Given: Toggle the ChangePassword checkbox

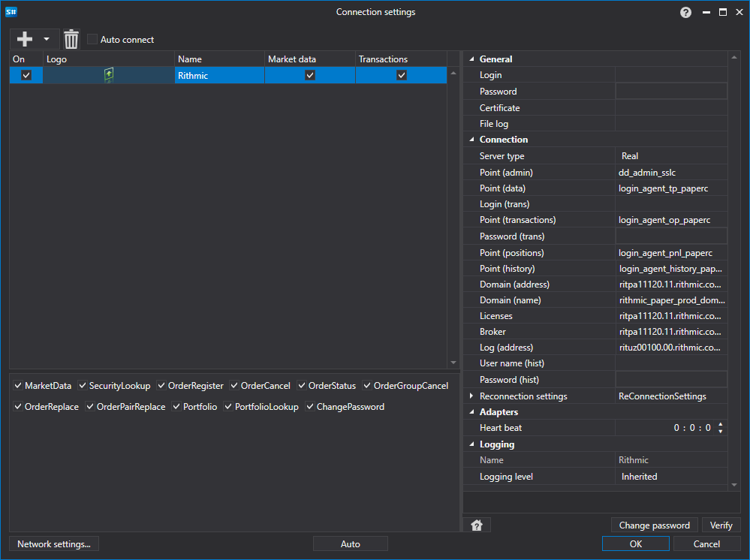Looking at the screenshot, I should pyautogui.click(x=310, y=407).
